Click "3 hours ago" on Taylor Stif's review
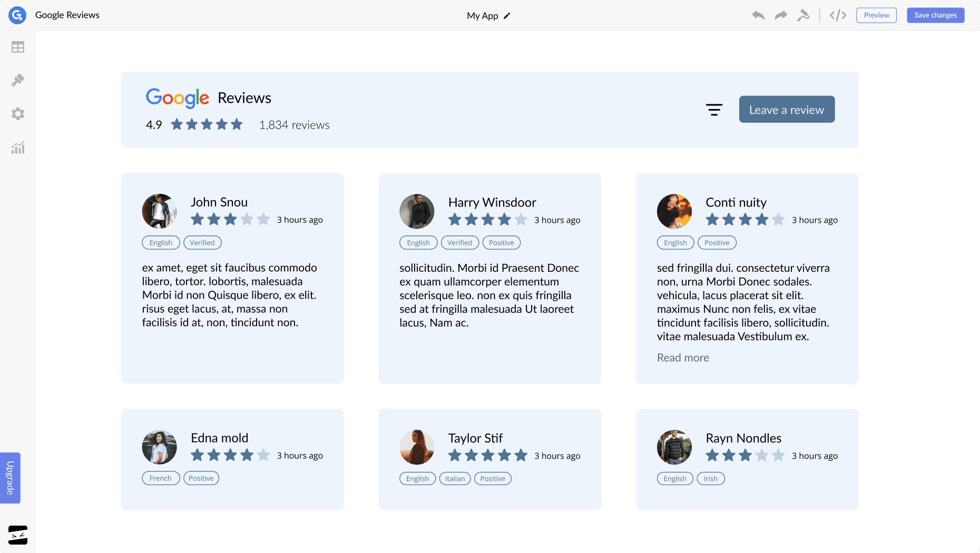The width and height of the screenshot is (980, 553). point(557,456)
